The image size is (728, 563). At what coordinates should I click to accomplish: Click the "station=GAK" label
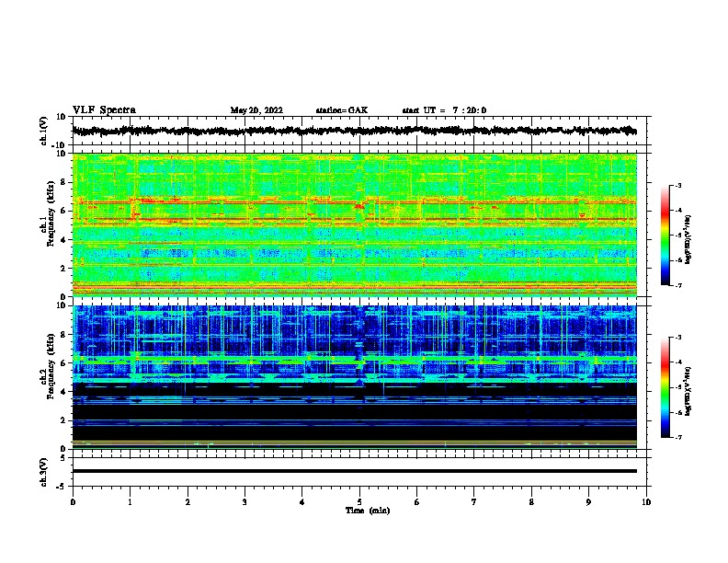point(342,110)
